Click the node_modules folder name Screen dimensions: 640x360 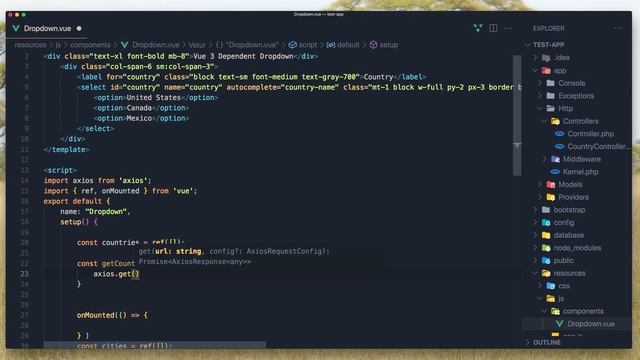(x=577, y=247)
